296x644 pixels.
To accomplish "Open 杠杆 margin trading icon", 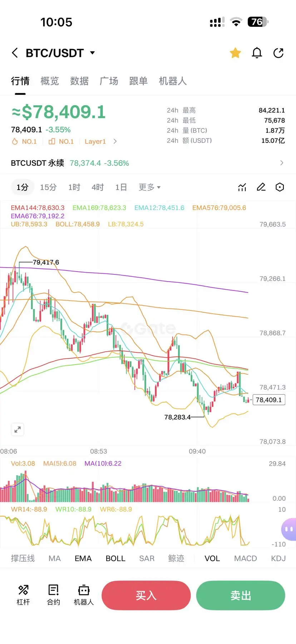I will click(23, 595).
